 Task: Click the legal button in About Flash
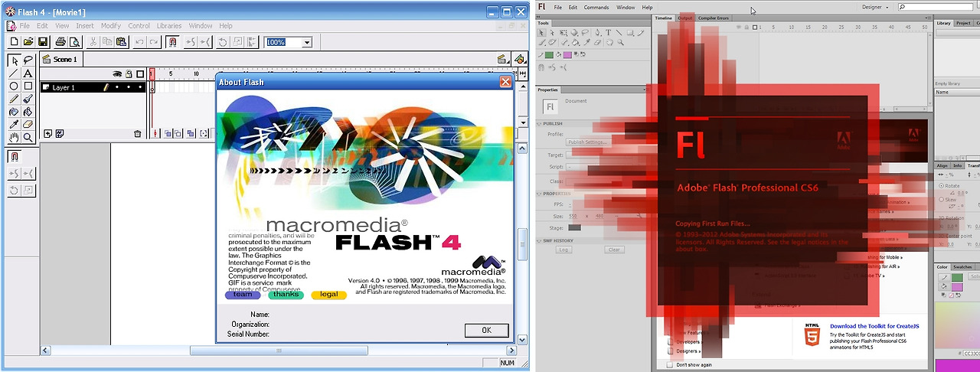click(329, 295)
